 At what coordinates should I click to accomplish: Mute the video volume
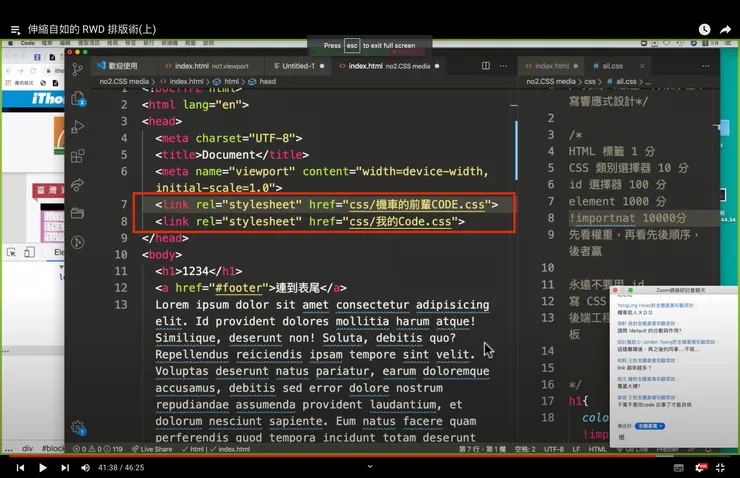pyautogui.click(x=85, y=468)
